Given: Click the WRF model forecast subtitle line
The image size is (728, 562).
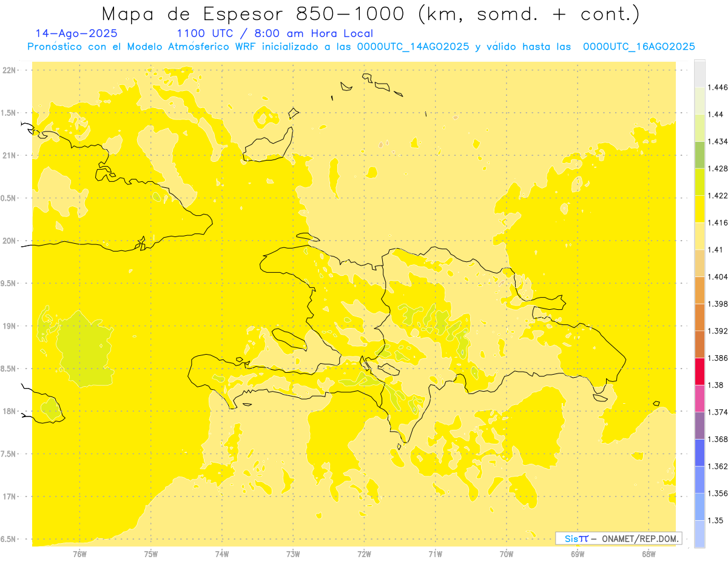Looking at the screenshot, I should [361, 47].
